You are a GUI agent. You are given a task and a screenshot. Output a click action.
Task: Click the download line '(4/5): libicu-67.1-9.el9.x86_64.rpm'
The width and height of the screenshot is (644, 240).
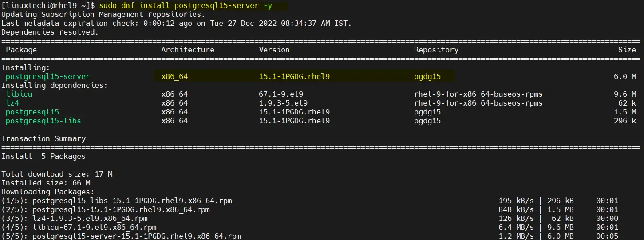point(79,227)
